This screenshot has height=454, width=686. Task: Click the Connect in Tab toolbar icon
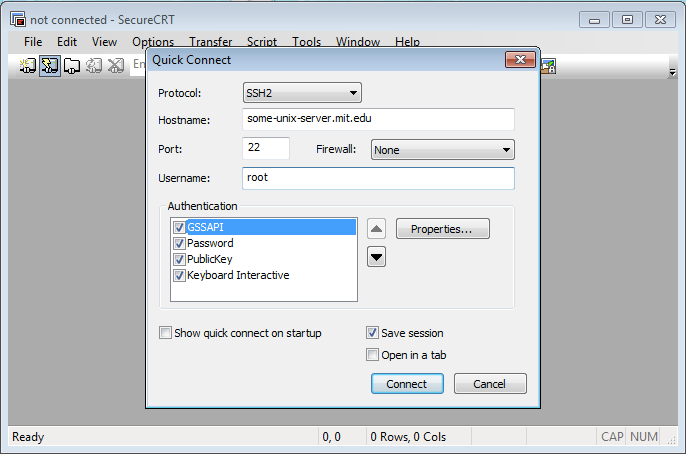click(x=72, y=66)
